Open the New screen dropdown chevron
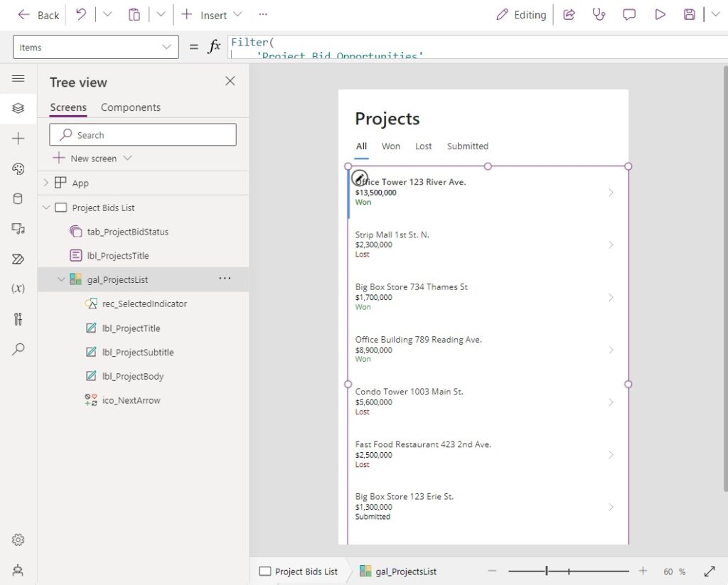Image resolution: width=728 pixels, height=585 pixels. click(x=128, y=158)
